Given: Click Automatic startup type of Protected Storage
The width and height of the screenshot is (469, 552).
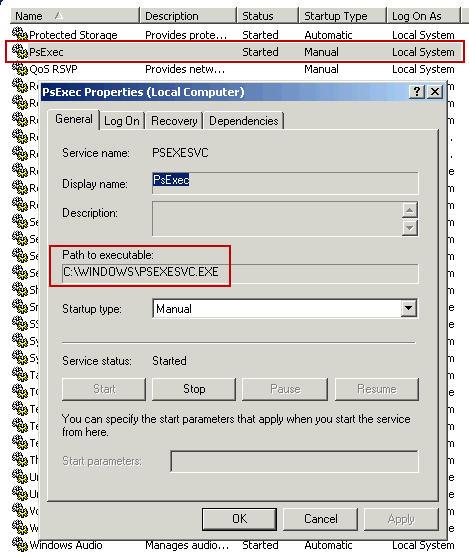Looking at the screenshot, I should [x=328, y=35].
